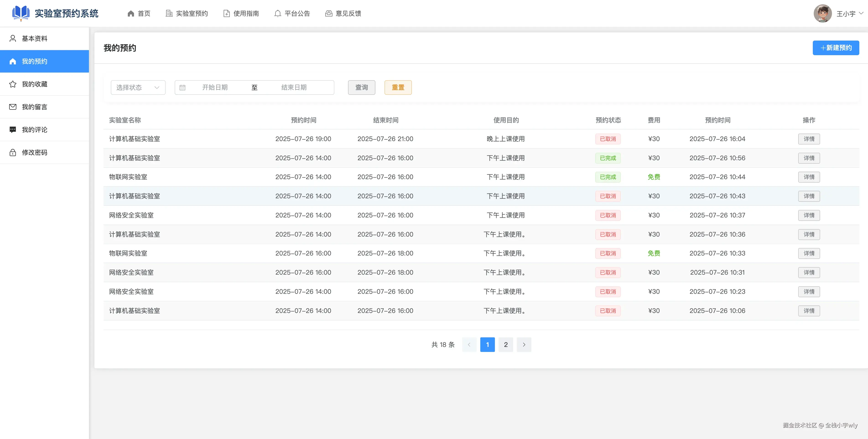Viewport: 868px width, 439px height.
Task: Click the lock icon for 修改密码
Action: (13, 152)
